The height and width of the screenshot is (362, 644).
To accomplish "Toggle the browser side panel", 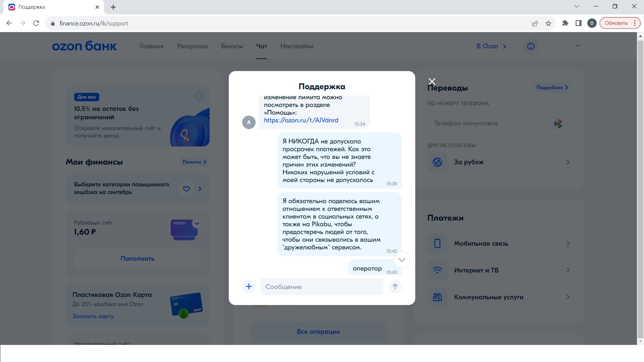I will click(x=579, y=23).
